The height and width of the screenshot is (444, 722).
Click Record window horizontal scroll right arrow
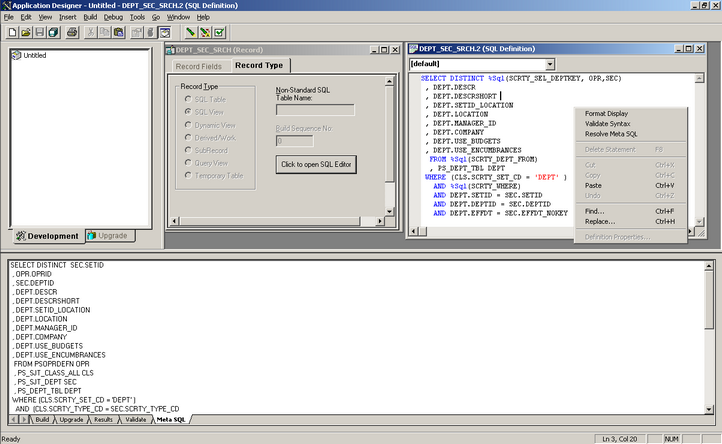(380, 221)
